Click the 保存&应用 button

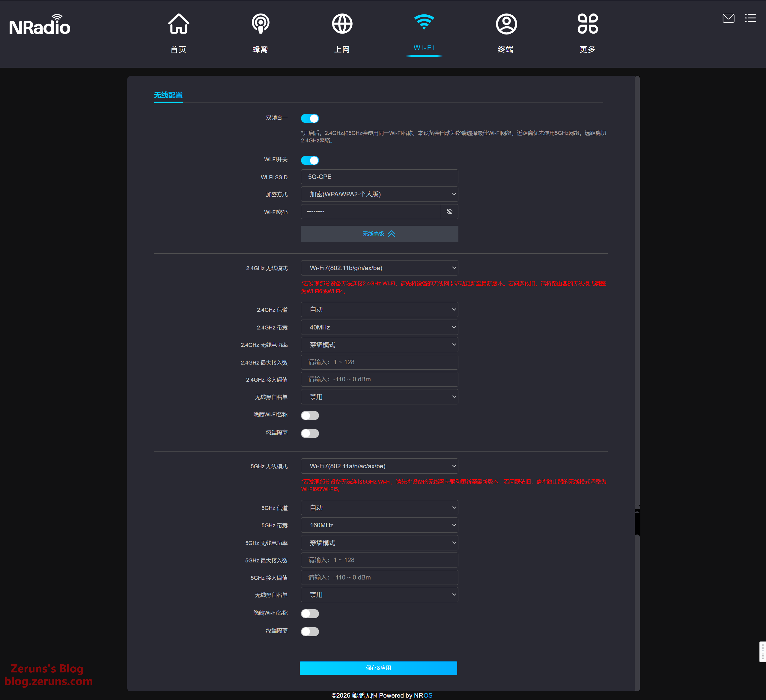[x=378, y=668]
